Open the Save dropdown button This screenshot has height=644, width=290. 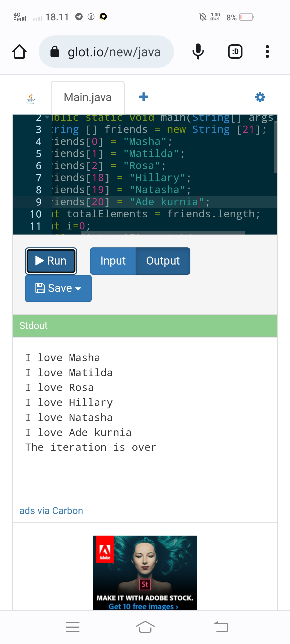58,288
